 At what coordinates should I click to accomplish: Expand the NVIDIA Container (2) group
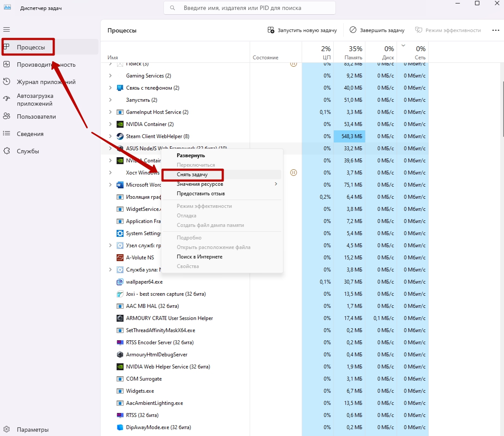[110, 124]
